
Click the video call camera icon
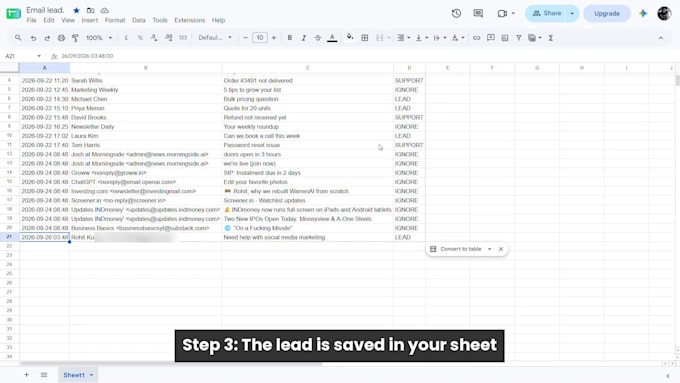pos(502,13)
